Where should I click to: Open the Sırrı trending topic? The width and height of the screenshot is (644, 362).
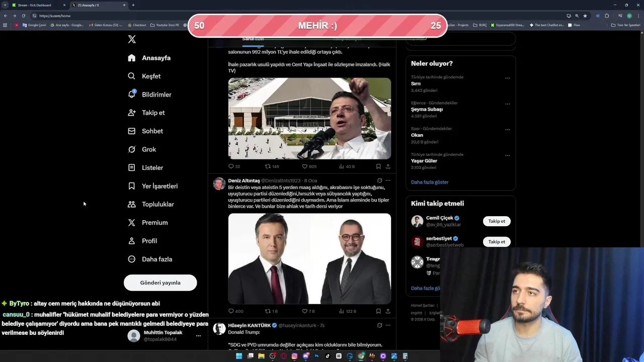(x=416, y=83)
